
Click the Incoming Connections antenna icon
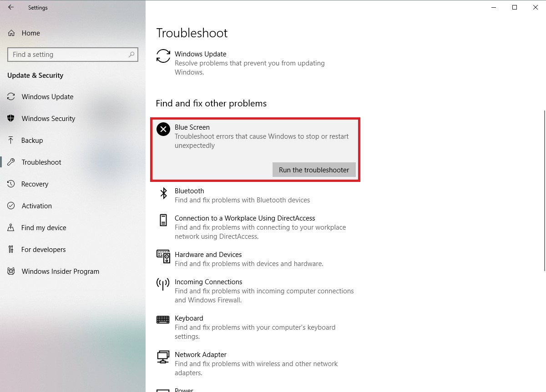(163, 284)
